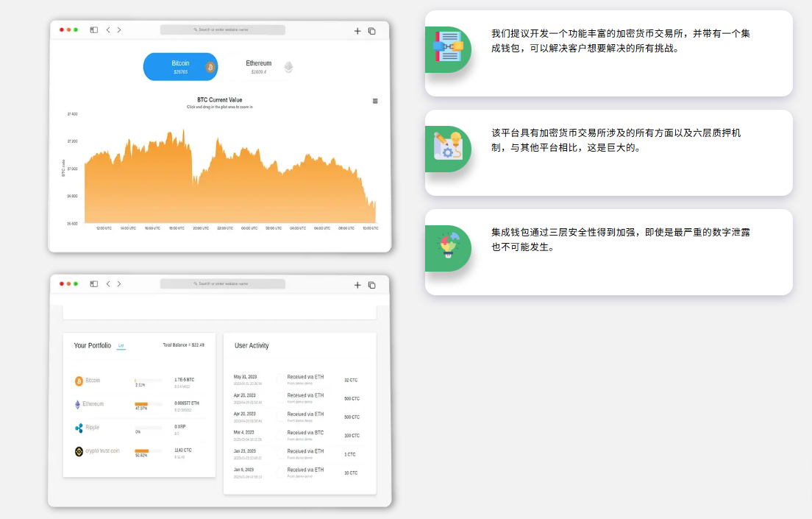The height and width of the screenshot is (519, 812).
Task: Click the List link beside Your Portfolio
Action: (x=121, y=345)
